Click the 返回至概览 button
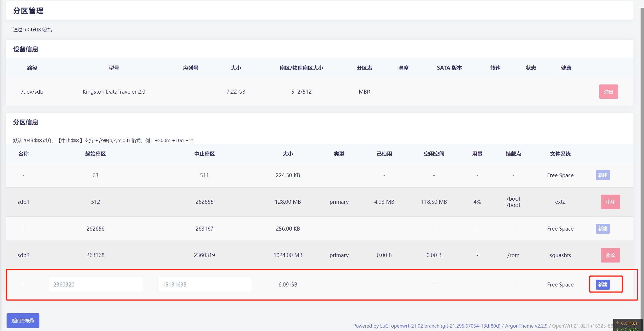This screenshot has width=644, height=331. [x=23, y=320]
